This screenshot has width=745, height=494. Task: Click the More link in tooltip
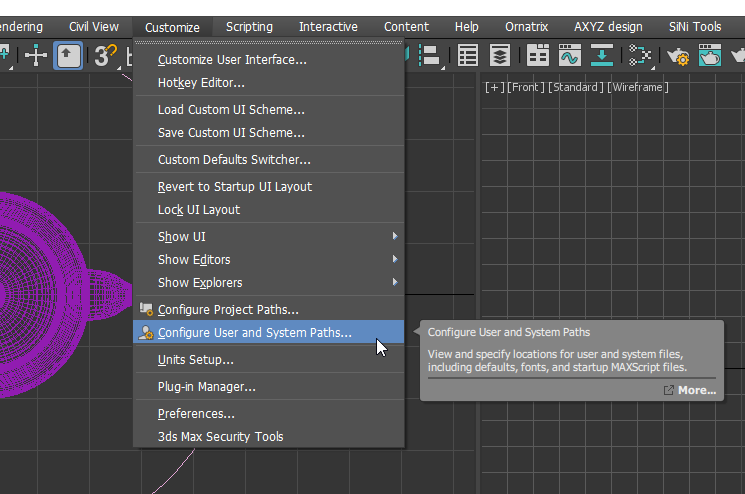coord(696,390)
